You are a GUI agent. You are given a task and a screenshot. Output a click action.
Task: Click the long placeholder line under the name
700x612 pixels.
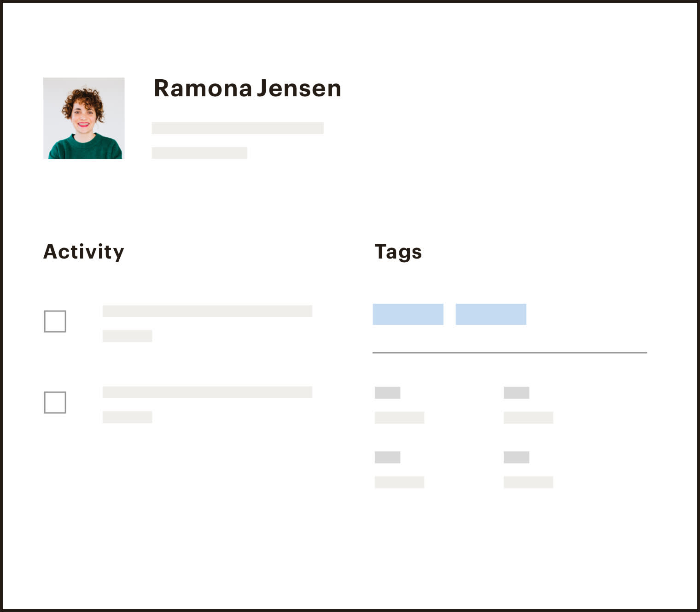click(x=238, y=128)
